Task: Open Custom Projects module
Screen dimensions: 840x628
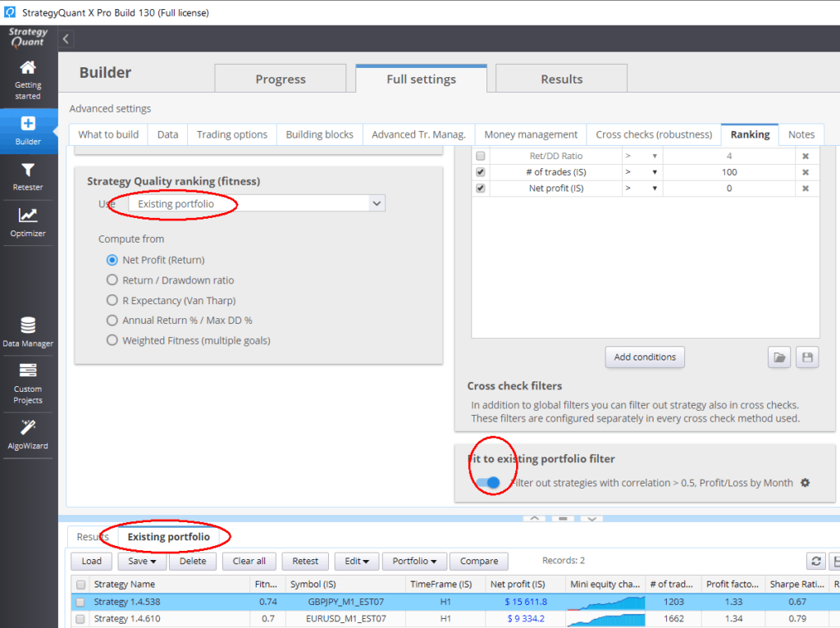Action: tap(28, 384)
